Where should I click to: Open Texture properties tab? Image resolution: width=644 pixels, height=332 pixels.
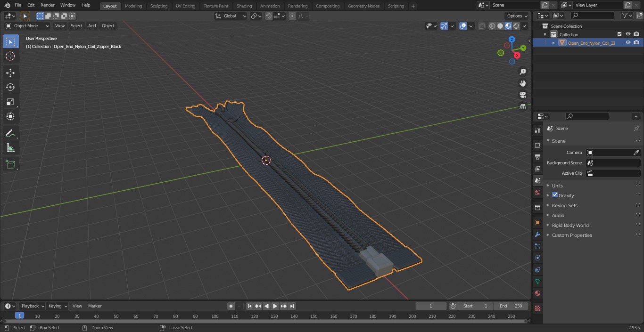tap(537, 308)
